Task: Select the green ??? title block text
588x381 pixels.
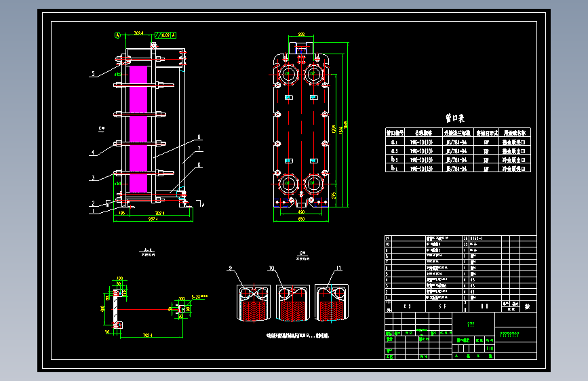Action: tap(471, 324)
